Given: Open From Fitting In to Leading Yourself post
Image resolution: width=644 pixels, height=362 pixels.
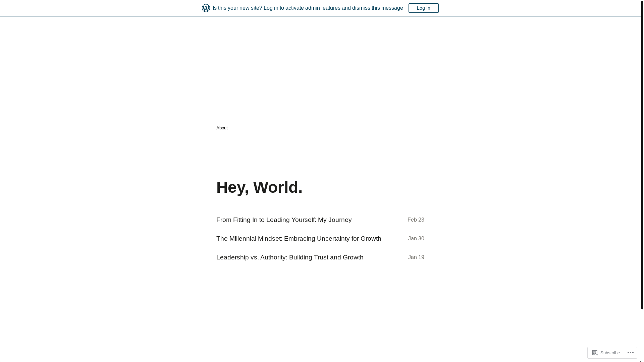Looking at the screenshot, I should (284, 220).
